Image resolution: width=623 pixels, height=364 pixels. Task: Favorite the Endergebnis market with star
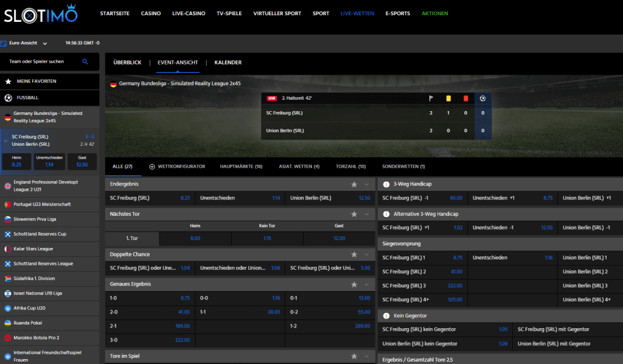point(354,184)
